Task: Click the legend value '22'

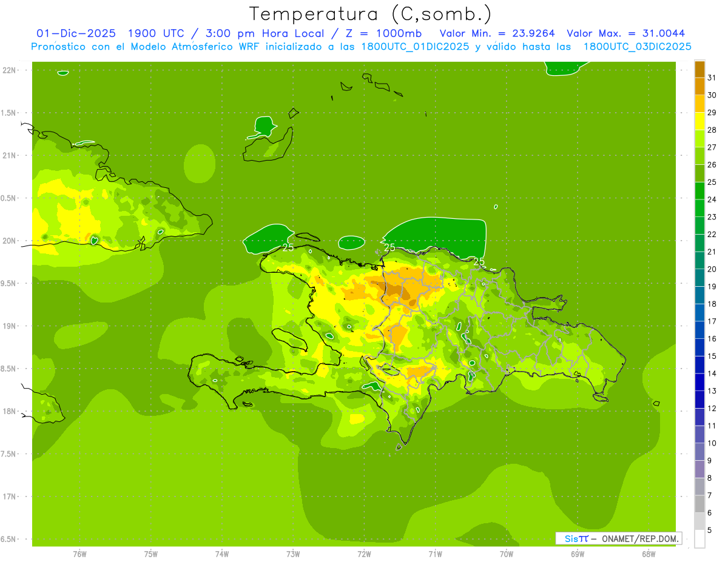Action: (712, 234)
